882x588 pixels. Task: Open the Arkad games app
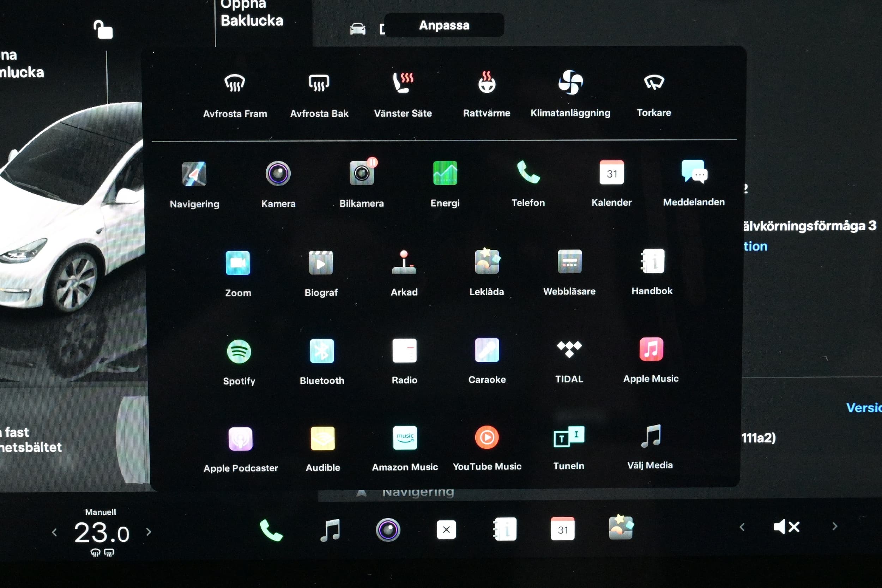(x=404, y=262)
